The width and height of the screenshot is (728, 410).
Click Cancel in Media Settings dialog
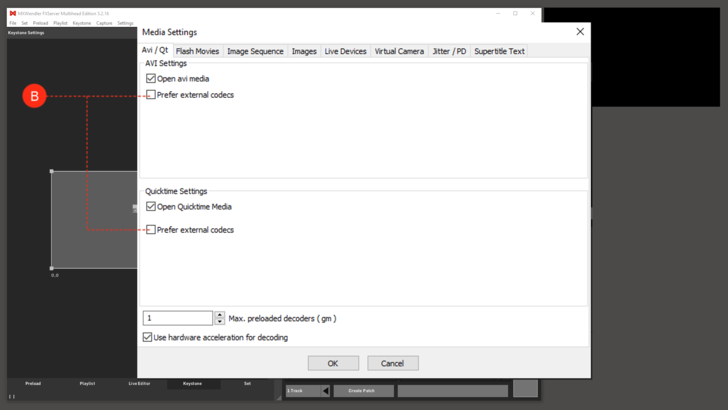[393, 363]
